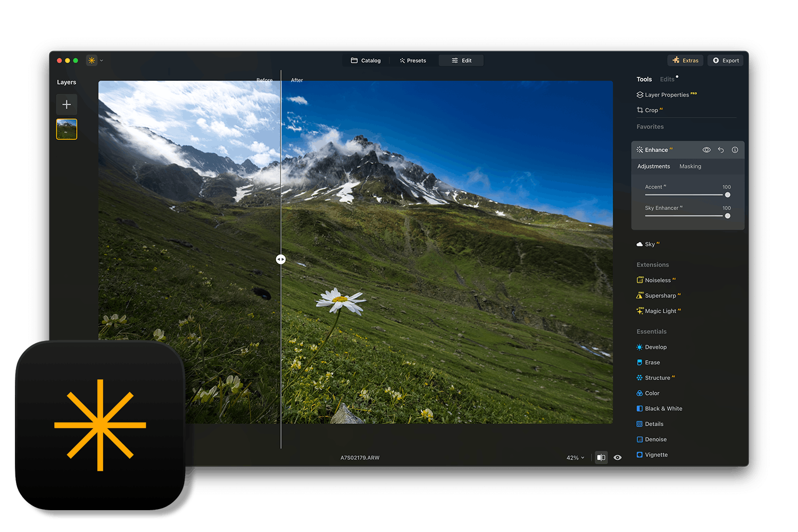Open the Magic Light extension
The height and width of the screenshot is (532, 798).
click(659, 311)
